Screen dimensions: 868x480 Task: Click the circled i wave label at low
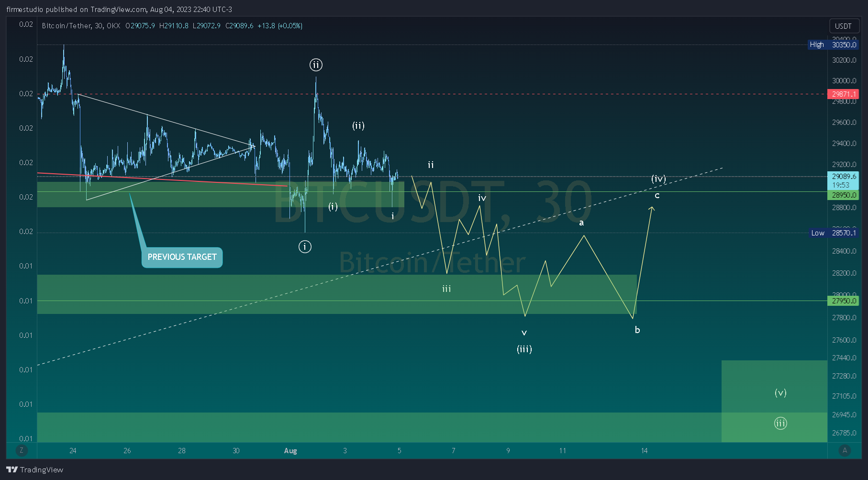pos(305,246)
